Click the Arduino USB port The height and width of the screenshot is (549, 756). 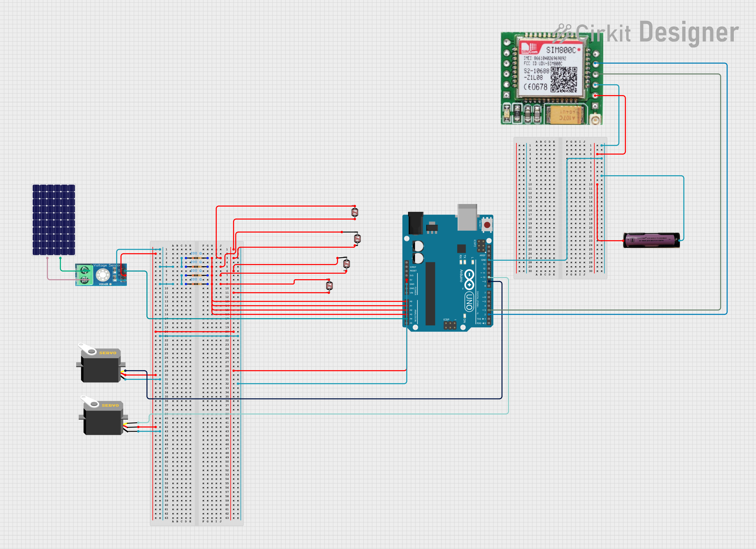pyautogui.click(x=467, y=217)
